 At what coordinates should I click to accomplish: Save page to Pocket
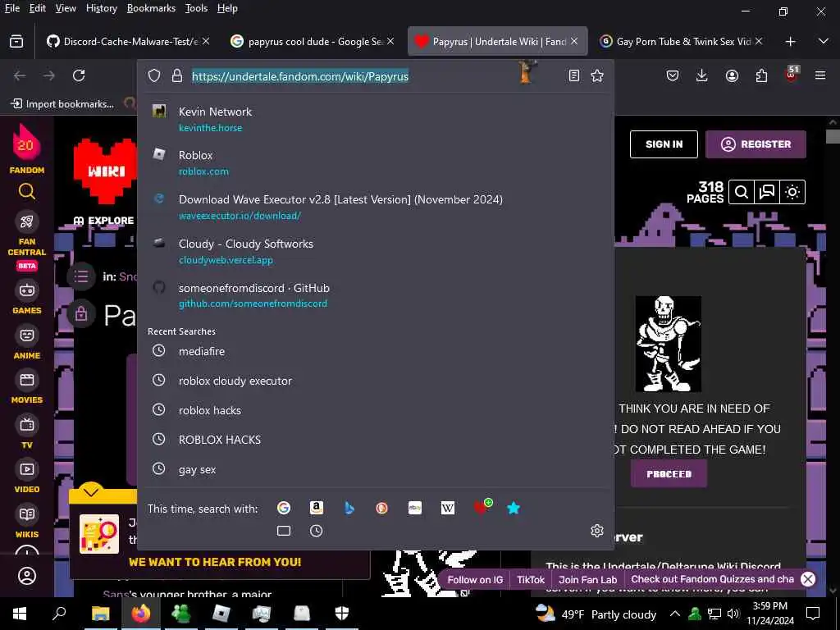(x=673, y=75)
